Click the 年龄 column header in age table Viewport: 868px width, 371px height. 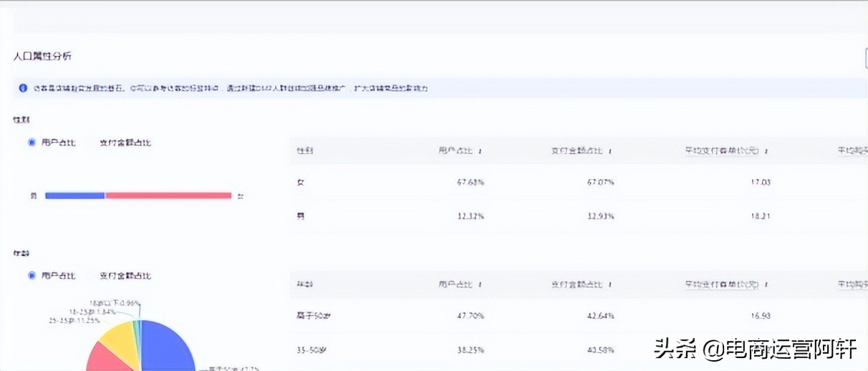point(305,285)
